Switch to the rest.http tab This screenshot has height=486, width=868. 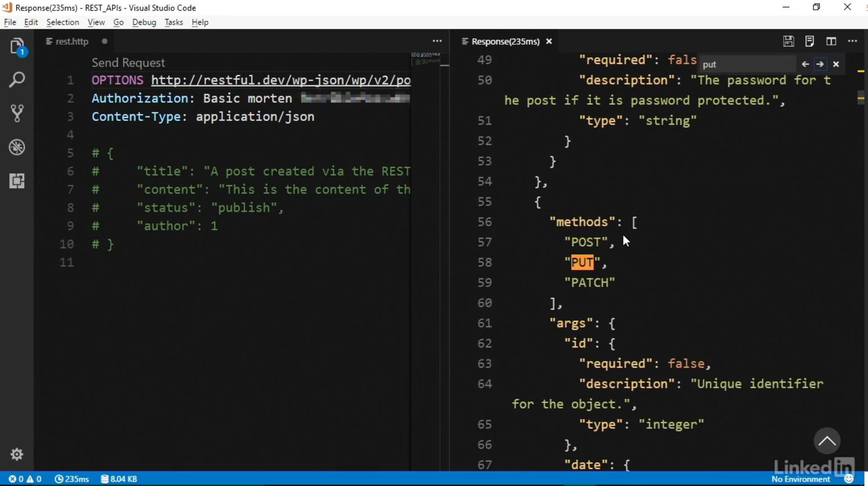pos(72,41)
